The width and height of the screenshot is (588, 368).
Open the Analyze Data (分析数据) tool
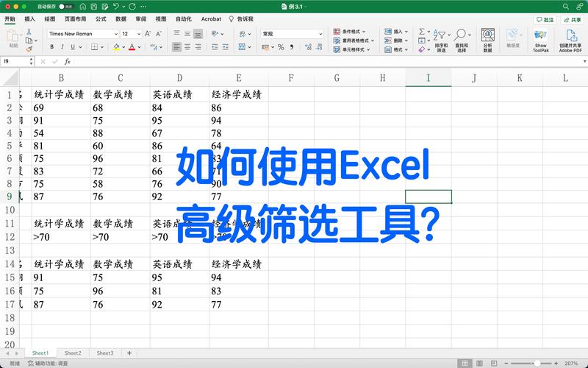487,40
